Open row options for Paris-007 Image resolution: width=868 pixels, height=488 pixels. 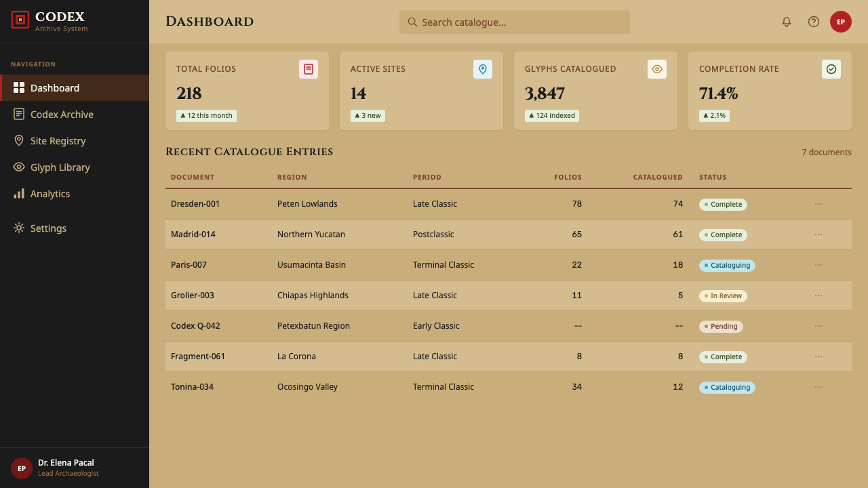click(818, 265)
